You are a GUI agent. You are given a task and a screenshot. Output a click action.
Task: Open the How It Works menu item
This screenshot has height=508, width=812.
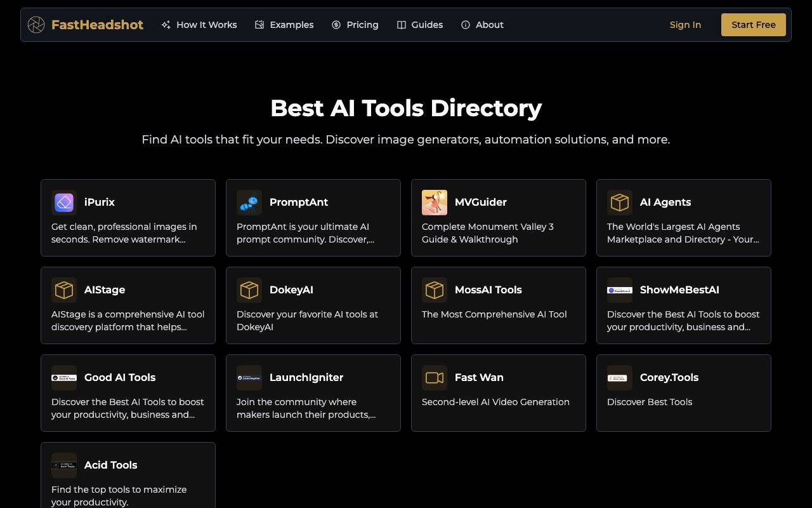pyautogui.click(x=199, y=25)
